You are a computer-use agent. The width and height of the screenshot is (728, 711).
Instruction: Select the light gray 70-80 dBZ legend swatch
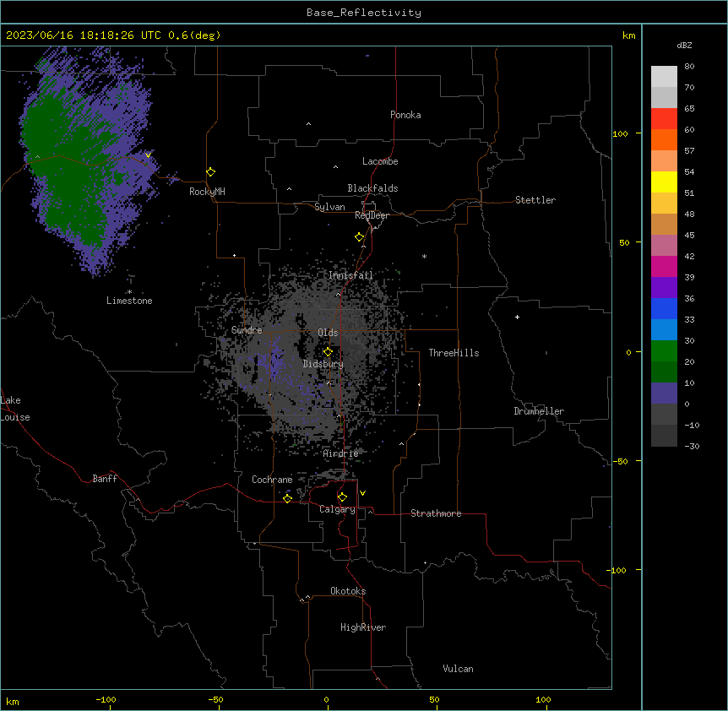pos(664,77)
